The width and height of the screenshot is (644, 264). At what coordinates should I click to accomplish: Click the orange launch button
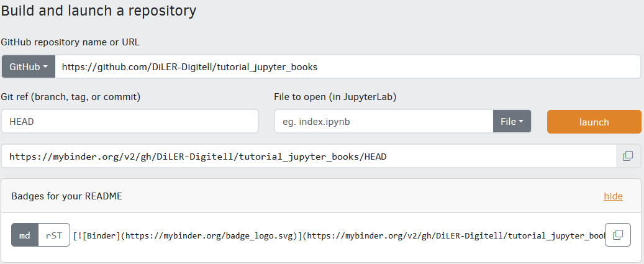[x=594, y=122]
